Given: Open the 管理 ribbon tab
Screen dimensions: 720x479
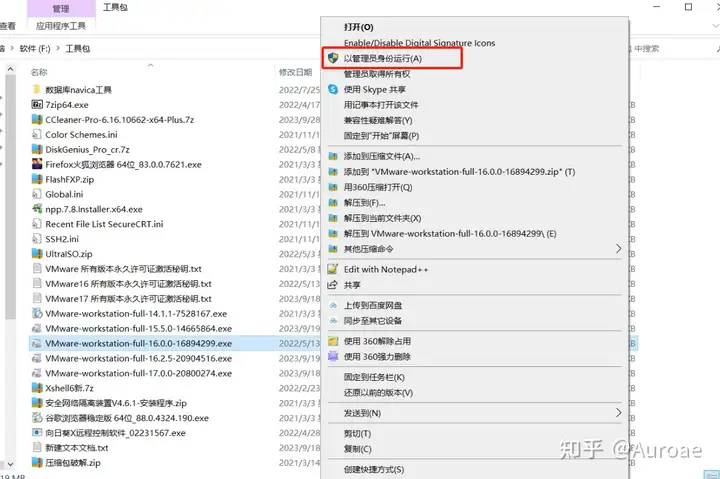Looking at the screenshot, I should [x=61, y=8].
